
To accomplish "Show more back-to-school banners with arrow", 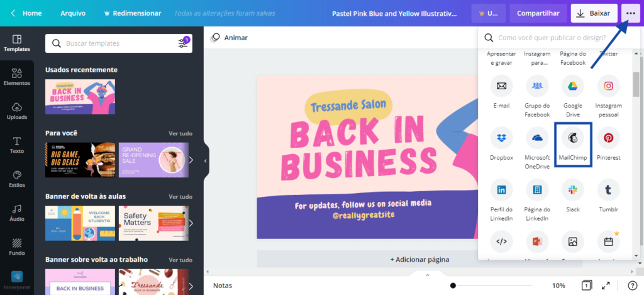I will [x=191, y=223].
